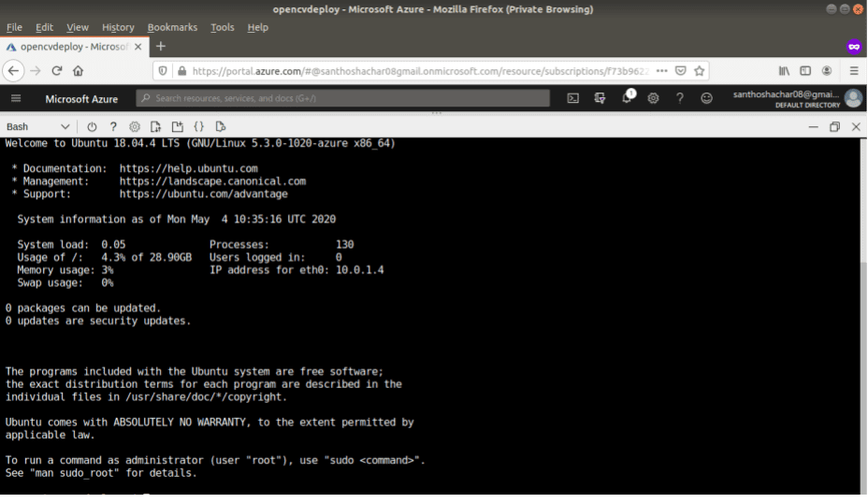Click the Cloud Shell panel top handle

coord(437,113)
